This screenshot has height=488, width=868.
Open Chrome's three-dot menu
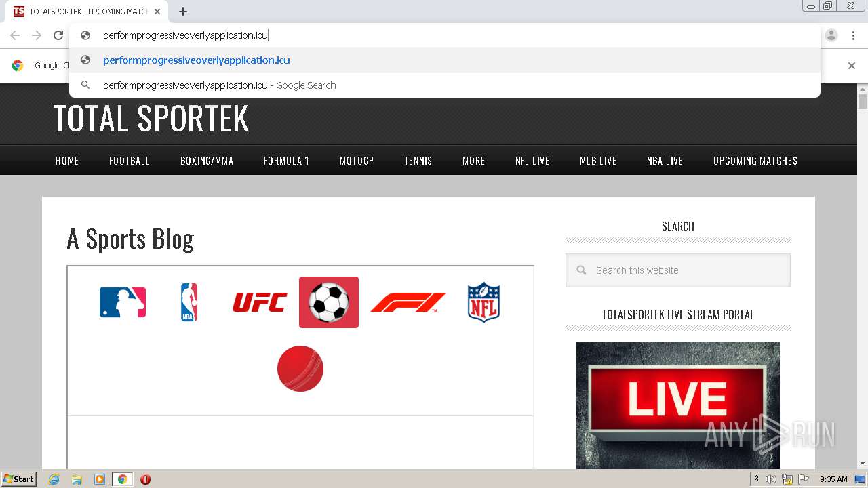tap(853, 35)
